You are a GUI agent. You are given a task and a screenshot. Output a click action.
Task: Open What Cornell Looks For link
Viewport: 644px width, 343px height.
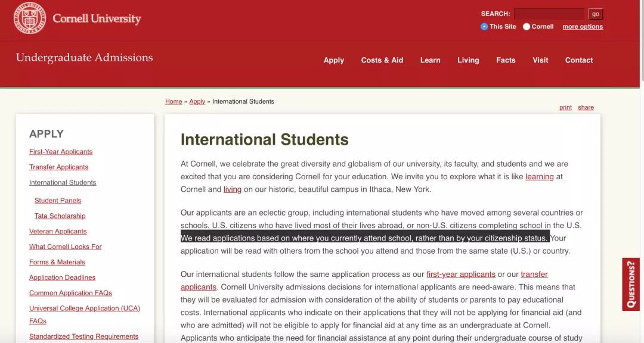[66, 247]
